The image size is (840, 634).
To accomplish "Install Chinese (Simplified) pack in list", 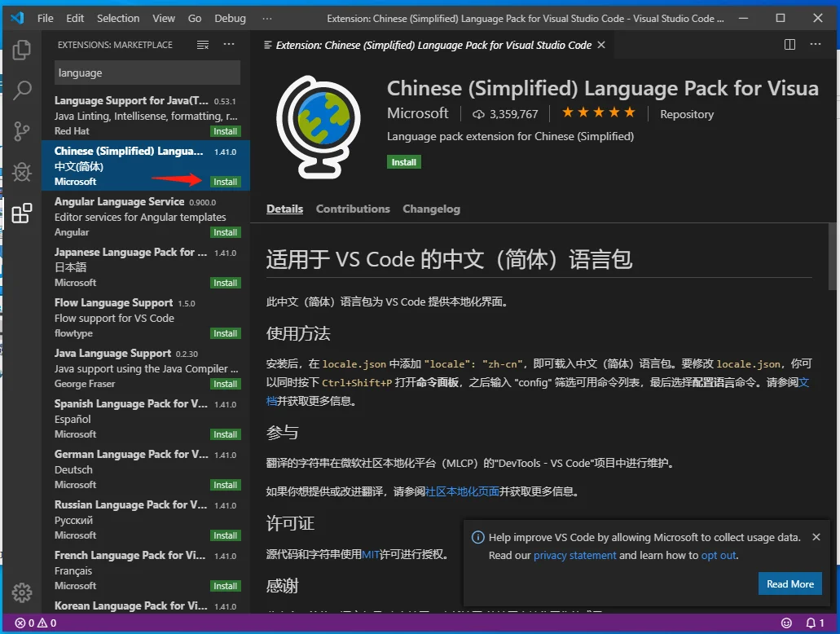I will tap(226, 182).
